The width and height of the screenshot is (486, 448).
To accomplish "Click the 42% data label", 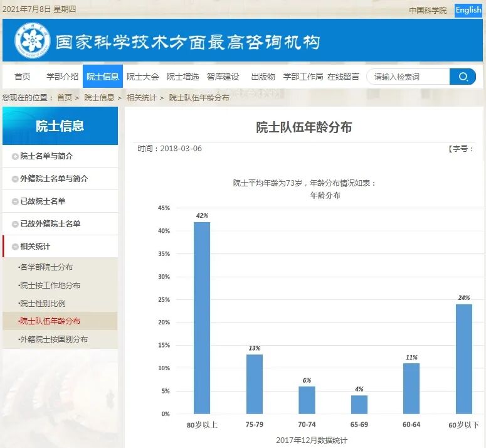I will (x=202, y=216).
